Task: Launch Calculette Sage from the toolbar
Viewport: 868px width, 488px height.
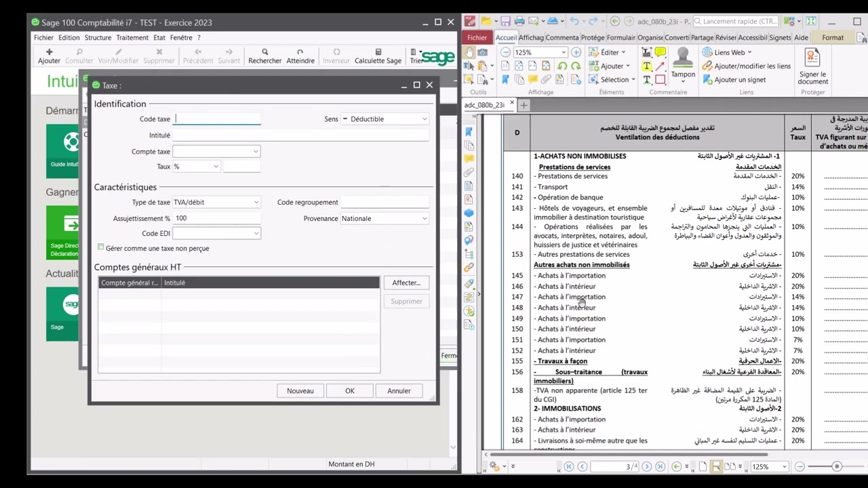Action: [x=378, y=56]
